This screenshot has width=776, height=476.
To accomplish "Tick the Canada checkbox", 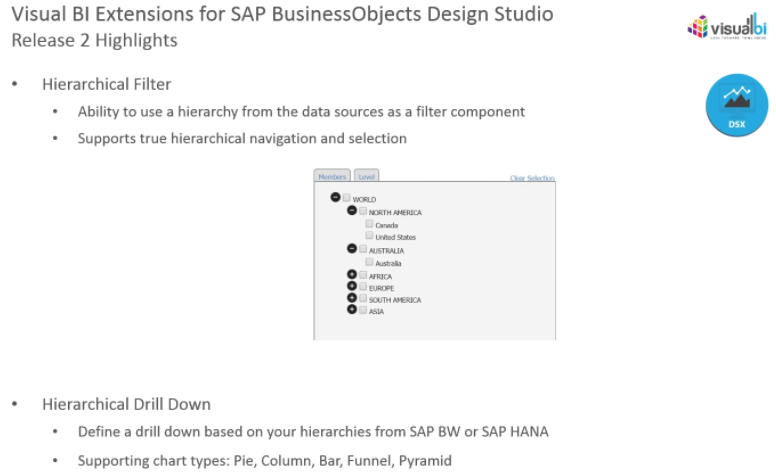I will pos(369,224).
